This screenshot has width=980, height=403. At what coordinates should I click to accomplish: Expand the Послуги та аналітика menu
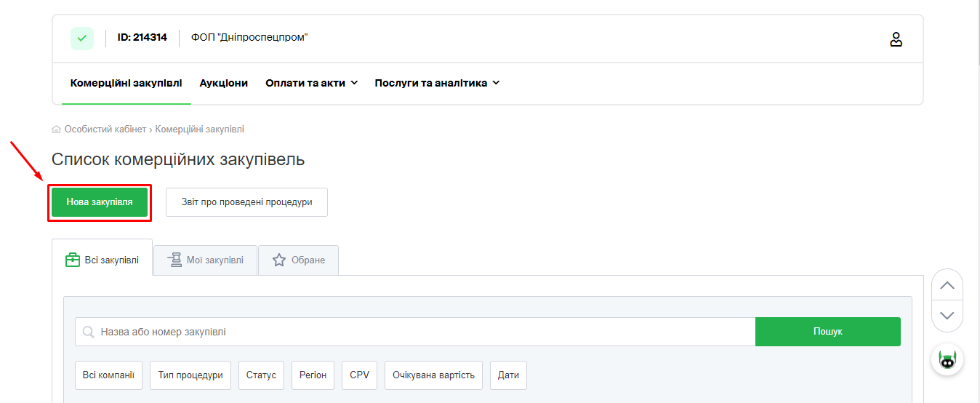tap(437, 83)
